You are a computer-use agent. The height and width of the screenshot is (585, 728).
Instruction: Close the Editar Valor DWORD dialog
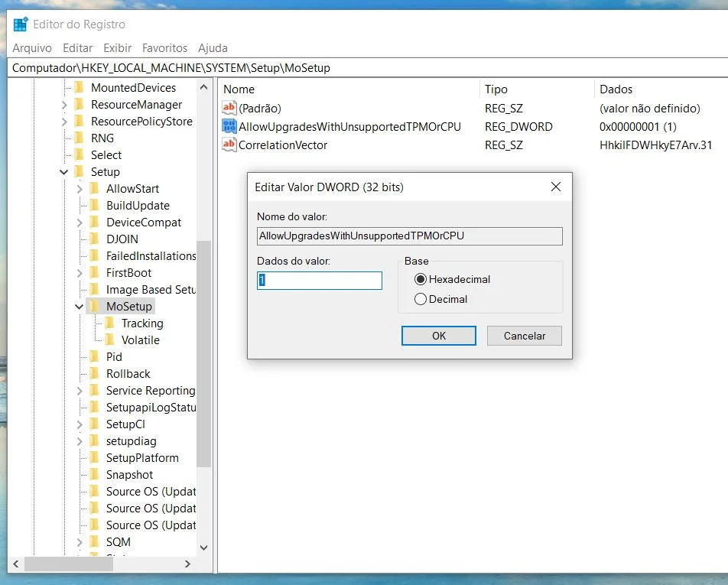point(556,187)
